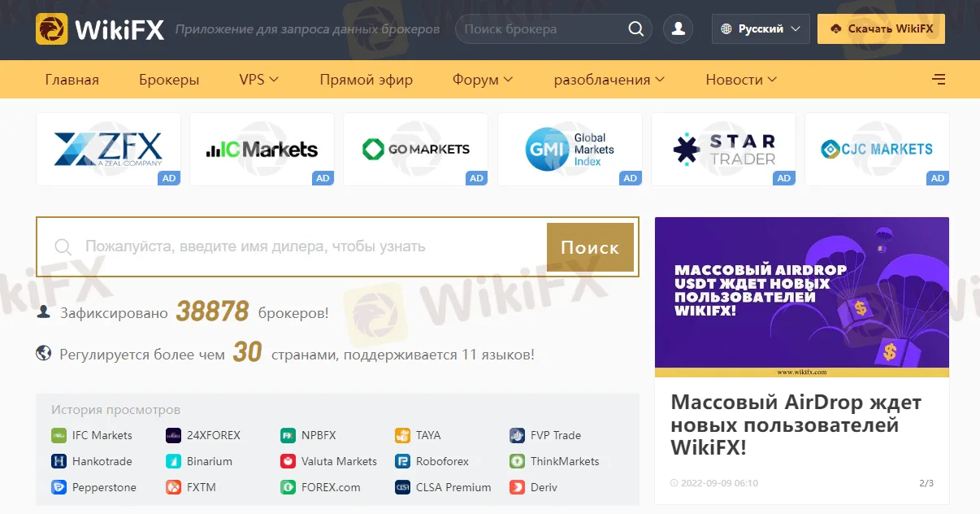Click the Pepperstone history link text
This screenshot has width=980, height=514.
(x=104, y=487)
